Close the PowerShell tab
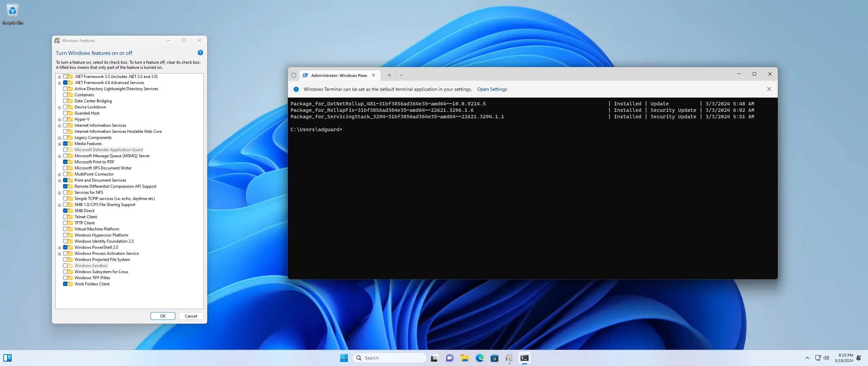The height and width of the screenshot is (366, 868). 373,75
